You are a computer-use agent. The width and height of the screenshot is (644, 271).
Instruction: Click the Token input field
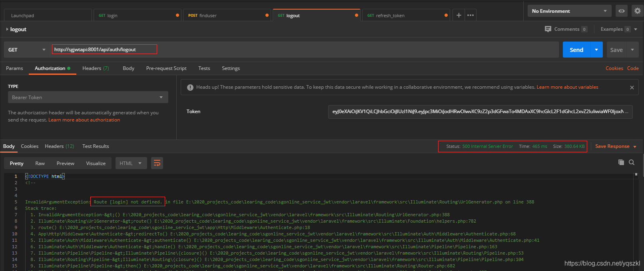click(480, 112)
